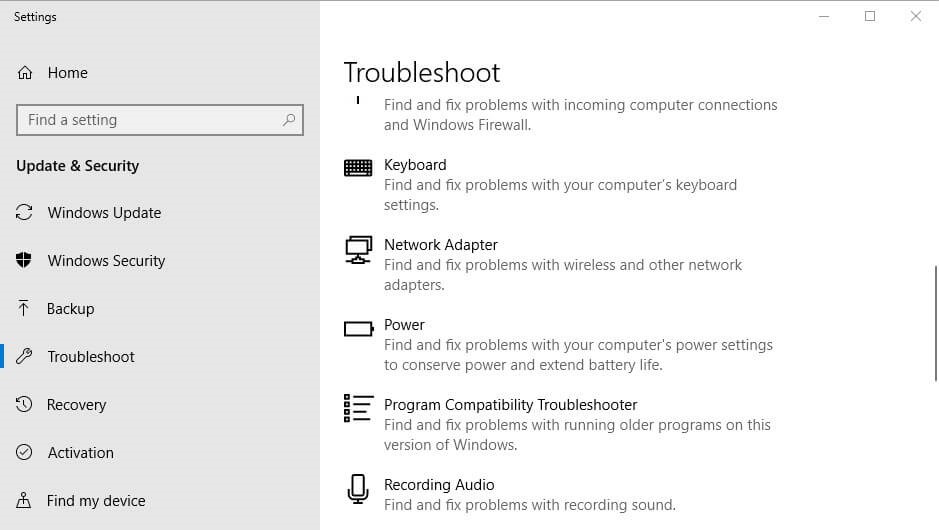The width and height of the screenshot is (939, 530).
Task: Click the Find my device person icon
Action: 23,500
